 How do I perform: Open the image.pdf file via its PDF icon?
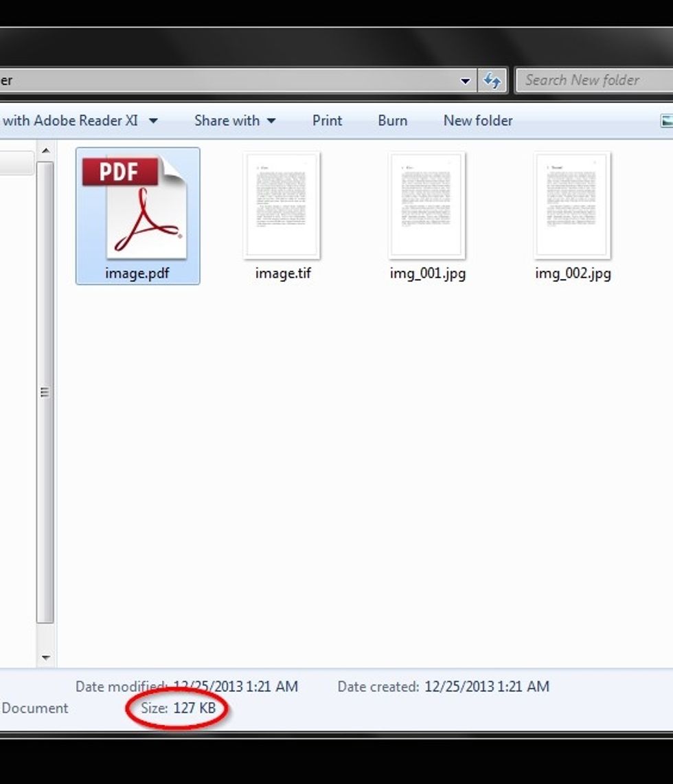(x=135, y=206)
